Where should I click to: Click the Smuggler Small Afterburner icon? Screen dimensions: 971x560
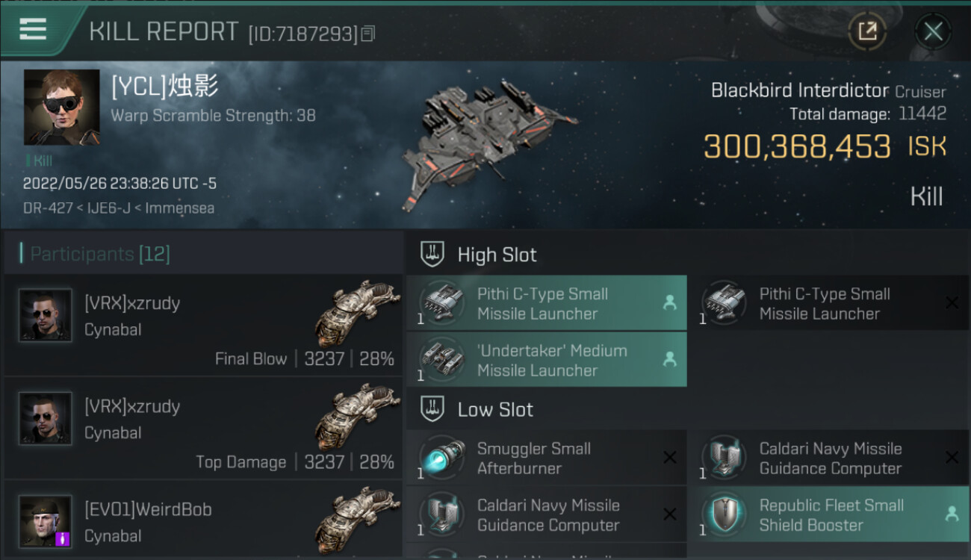coord(441,457)
